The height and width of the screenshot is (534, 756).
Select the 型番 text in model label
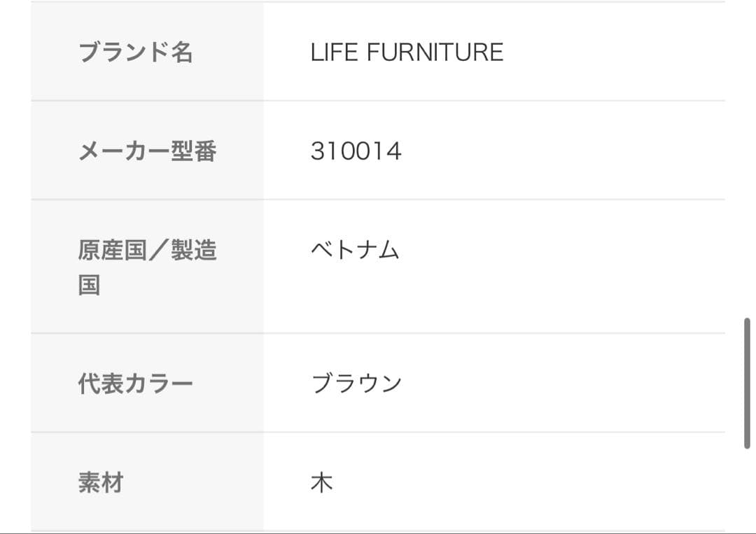click(x=194, y=151)
